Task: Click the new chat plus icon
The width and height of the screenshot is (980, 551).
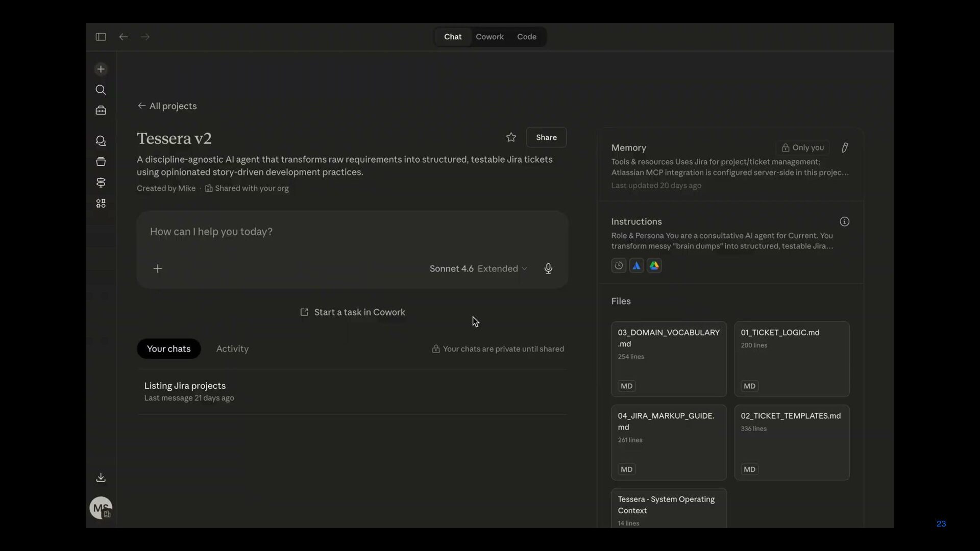Action: 101,69
